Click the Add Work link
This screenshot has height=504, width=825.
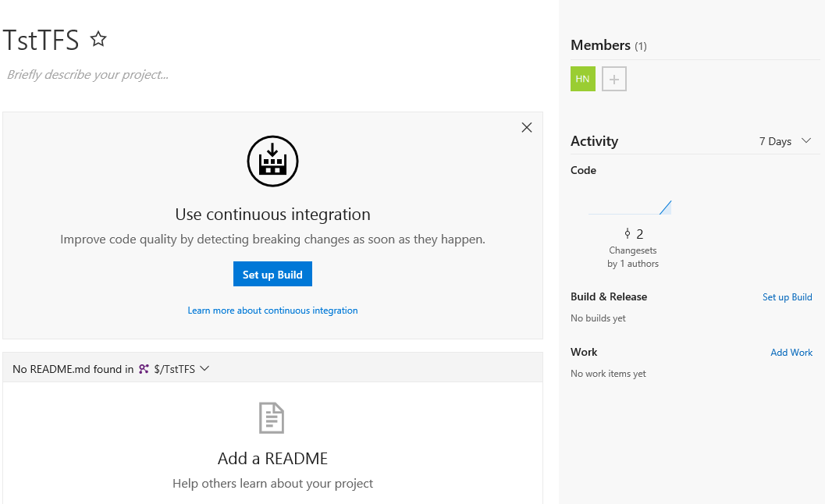point(791,352)
